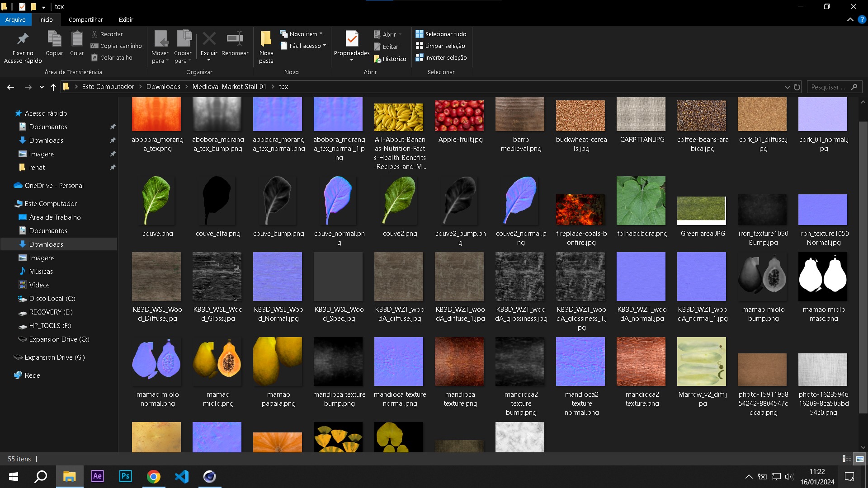This screenshot has height=488, width=868.
Task: Click Inverter seleção option
Action: coord(441,57)
